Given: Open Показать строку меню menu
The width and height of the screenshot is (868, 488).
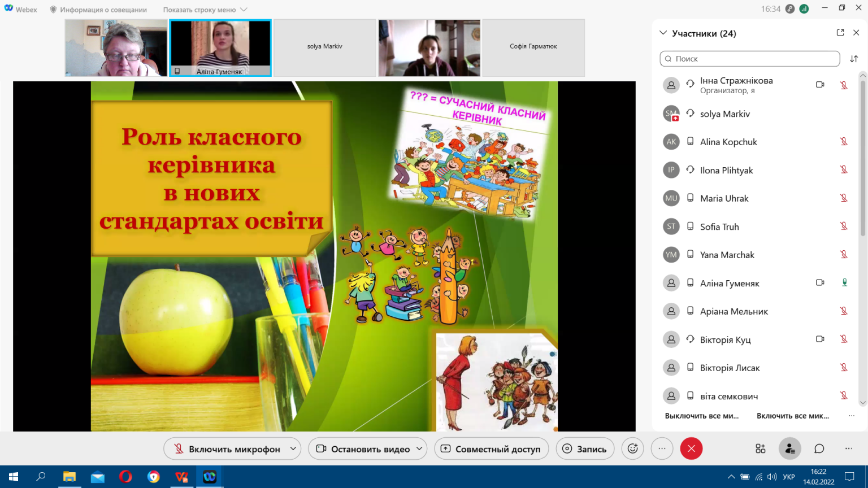Looking at the screenshot, I should pos(205,10).
